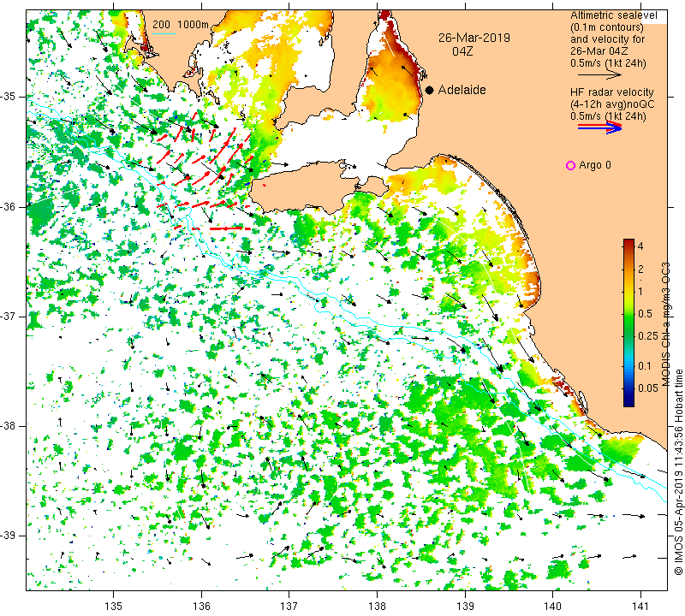Image resolution: width=685 pixels, height=616 pixels.
Task: Click the latitude axis label '-38'
Action: coord(9,425)
